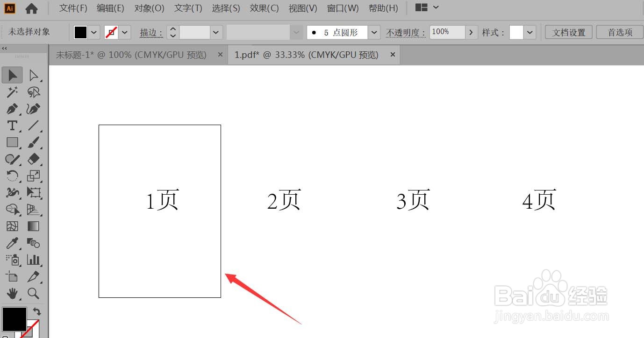Adjust stroke weight stepper arrows
The height and width of the screenshot is (338, 644).
point(173,32)
